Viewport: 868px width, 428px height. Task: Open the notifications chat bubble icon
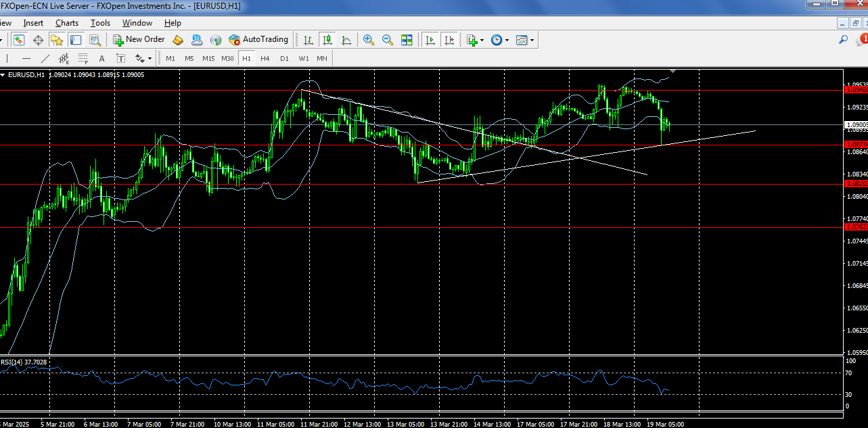(862, 40)
